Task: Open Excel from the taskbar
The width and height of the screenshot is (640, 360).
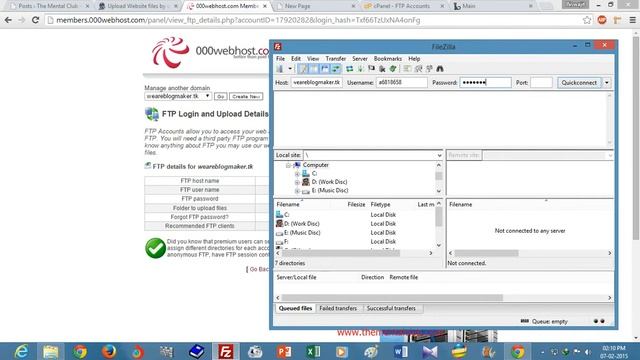Action: click(x=313, y=351)
